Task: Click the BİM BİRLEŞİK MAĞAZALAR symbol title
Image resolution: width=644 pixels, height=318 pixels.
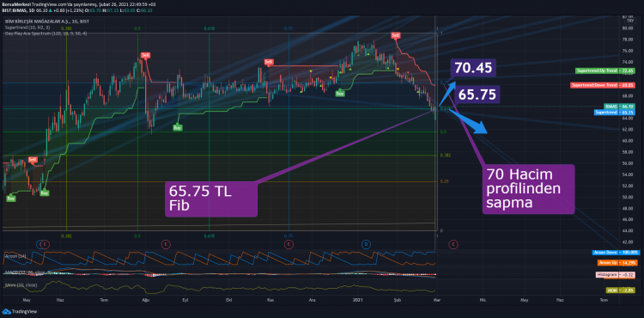Action: click(33, 21)
